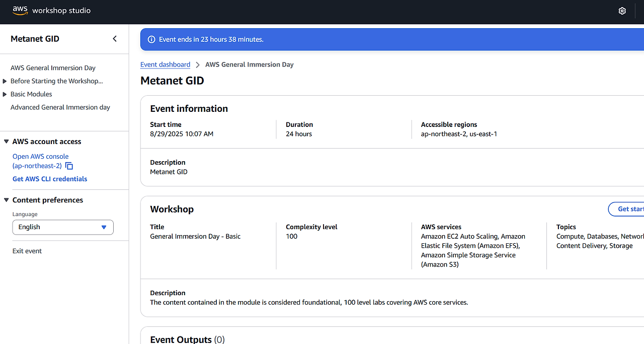Click complexity level value 100
This screenshot has height=344, width=644.
(x=292, y=236)
